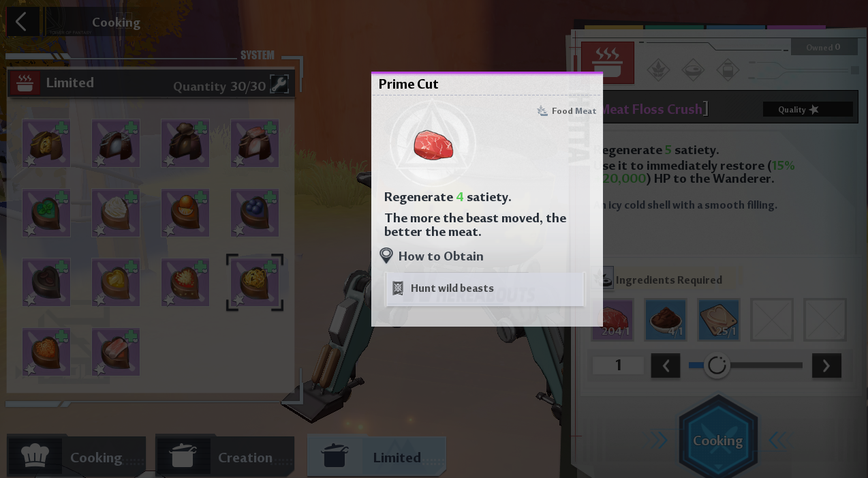868x478 pixels.
Task: Click the hexagonal Cooking button
Action: tap(717, 440)
